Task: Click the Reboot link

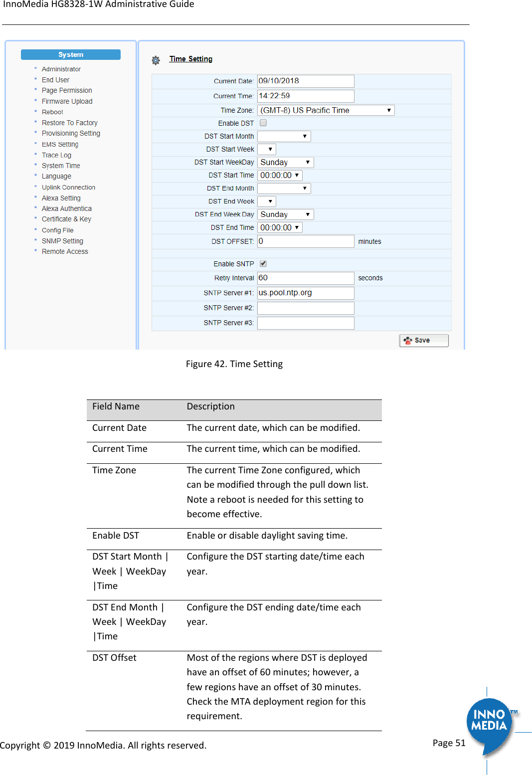Action: point(52,112)
